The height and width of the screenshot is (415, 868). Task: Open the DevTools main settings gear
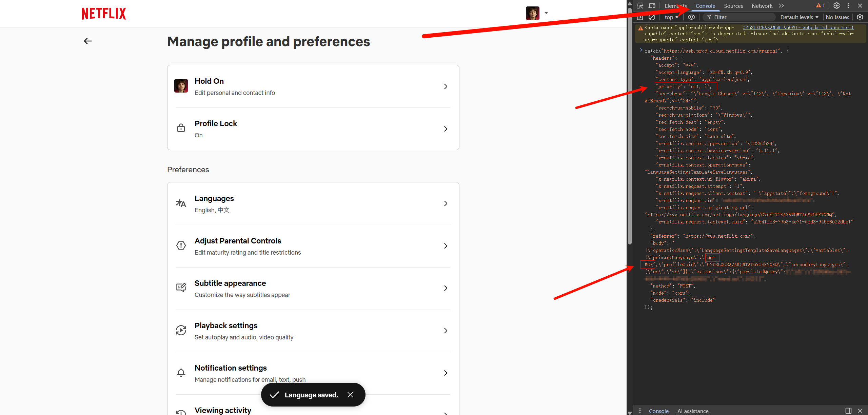pyautogui.click(x=836, y=6)
